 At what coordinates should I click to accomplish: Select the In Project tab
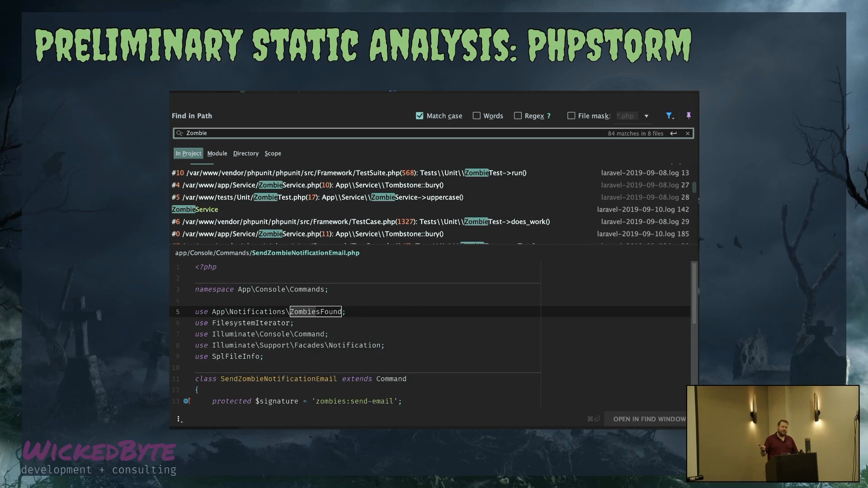pos(189,154)
